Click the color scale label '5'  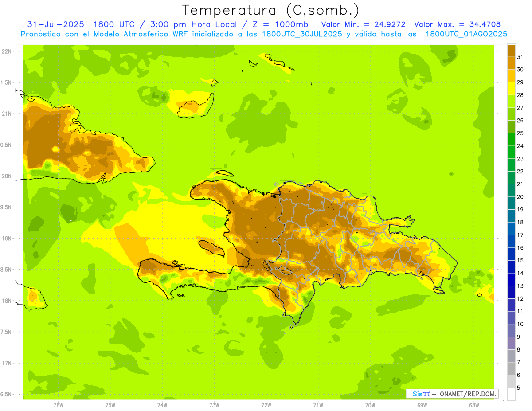pos(519,388)
